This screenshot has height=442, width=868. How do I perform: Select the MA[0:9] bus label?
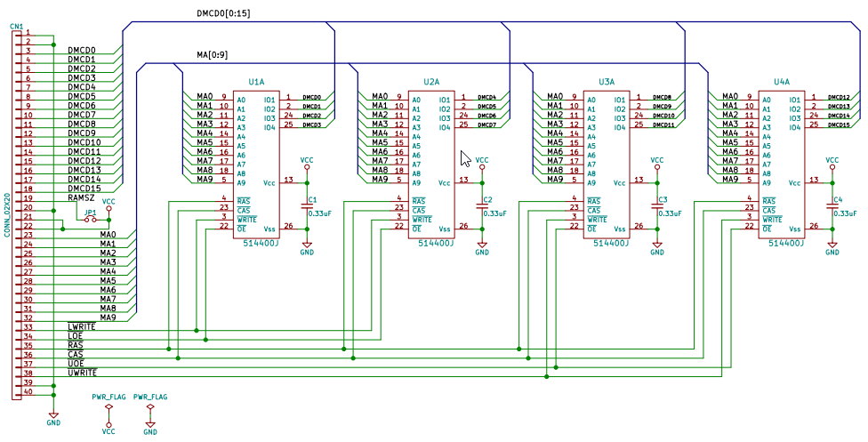tap(213, 55)
